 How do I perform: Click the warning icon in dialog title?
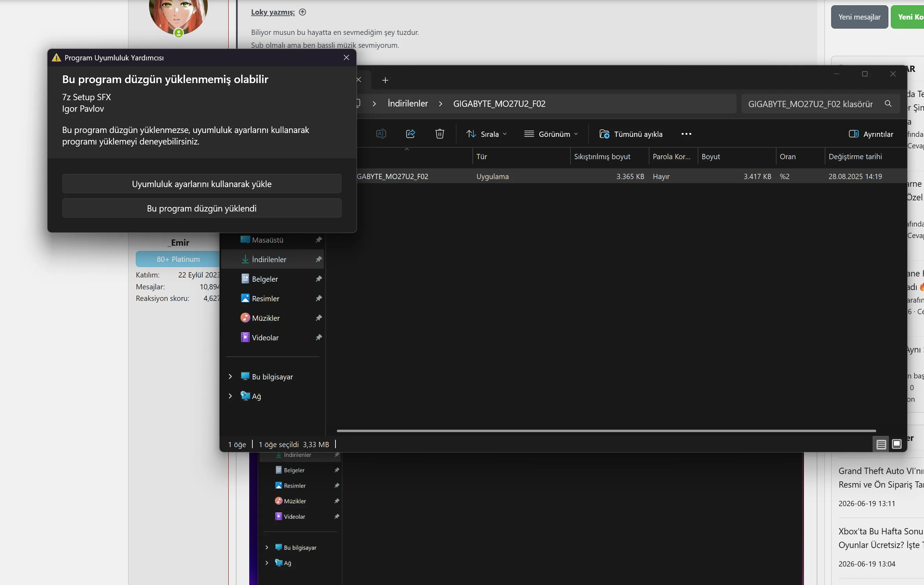57,58
